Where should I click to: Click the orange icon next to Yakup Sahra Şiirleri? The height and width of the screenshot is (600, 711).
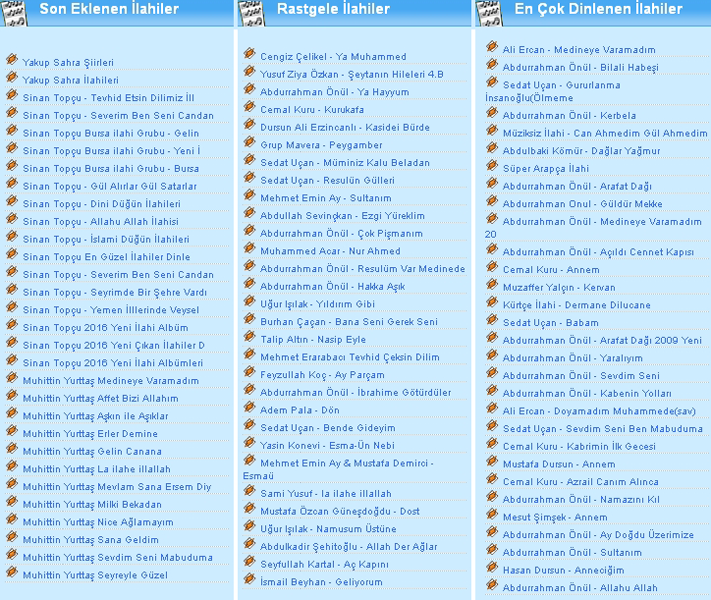pos(12,59)
